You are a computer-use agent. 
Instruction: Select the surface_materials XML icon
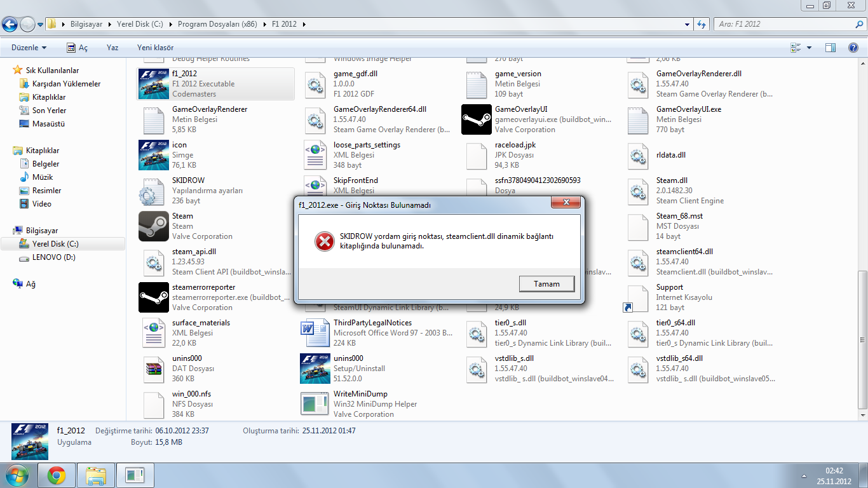click(153, 333)
